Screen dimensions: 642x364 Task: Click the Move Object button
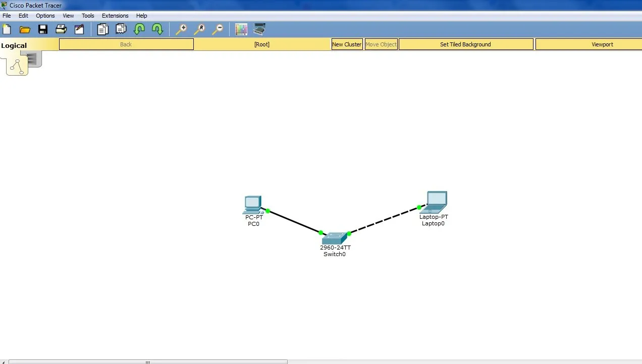click(x=381, y=44)
